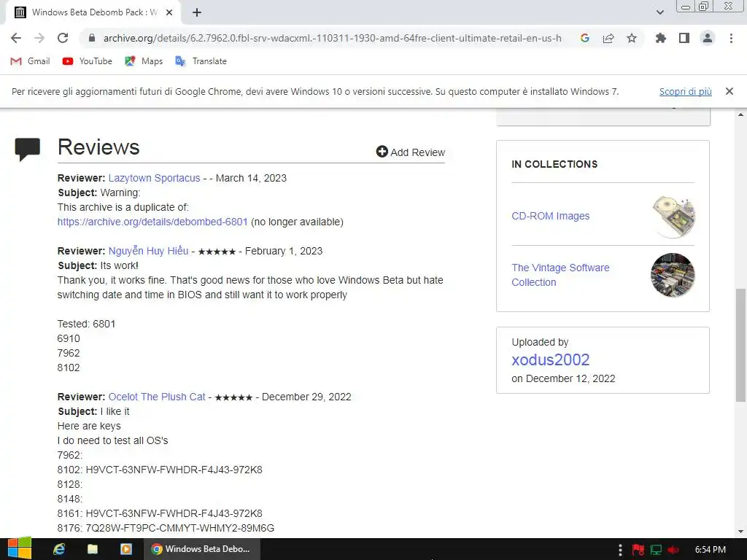Click the network tray icon
Screen dimensions: 747x560
(656, 550)
